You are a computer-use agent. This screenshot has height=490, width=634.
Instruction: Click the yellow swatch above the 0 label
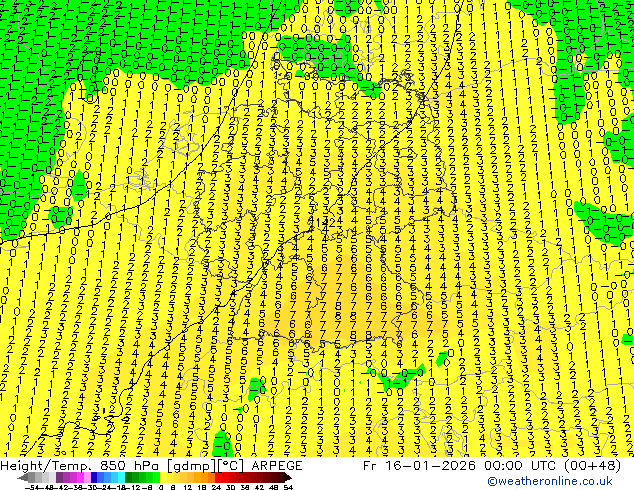click(163, 478)
